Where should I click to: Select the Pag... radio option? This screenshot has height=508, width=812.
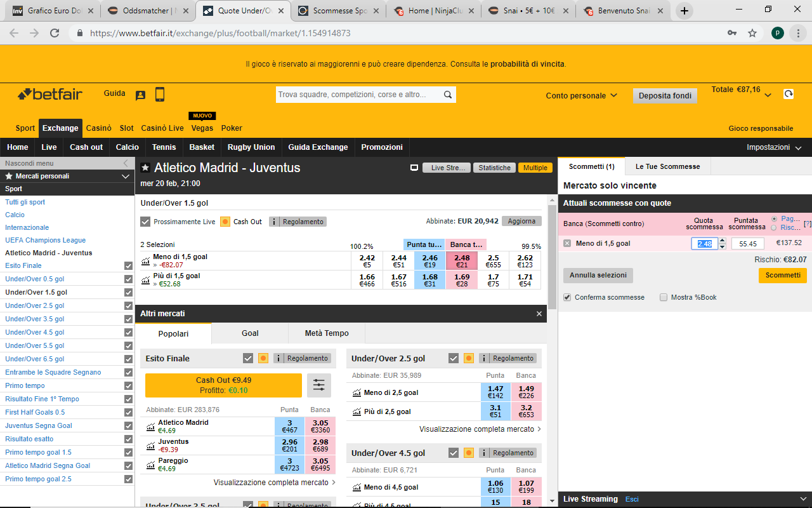(x=773, y=218)
